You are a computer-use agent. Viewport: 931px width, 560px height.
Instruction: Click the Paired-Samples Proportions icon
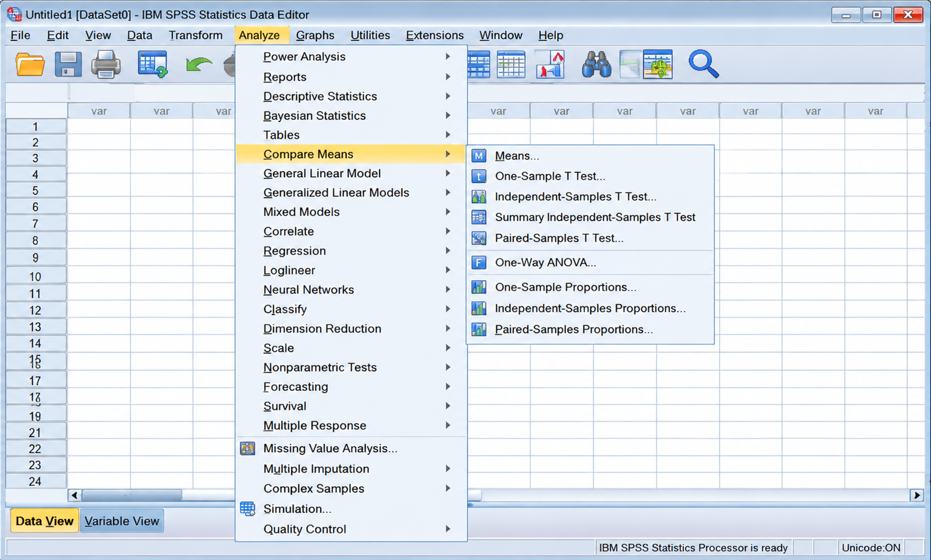[479, 330]
